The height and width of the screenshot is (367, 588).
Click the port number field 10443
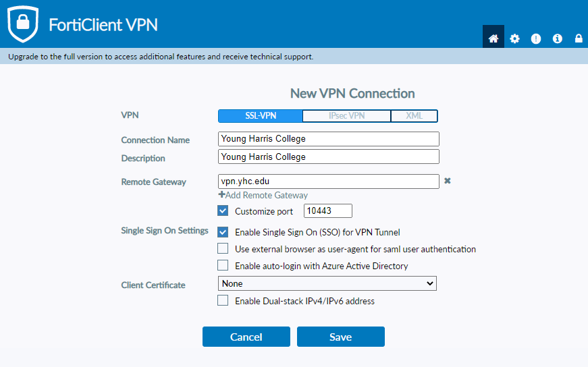(327, 210)
